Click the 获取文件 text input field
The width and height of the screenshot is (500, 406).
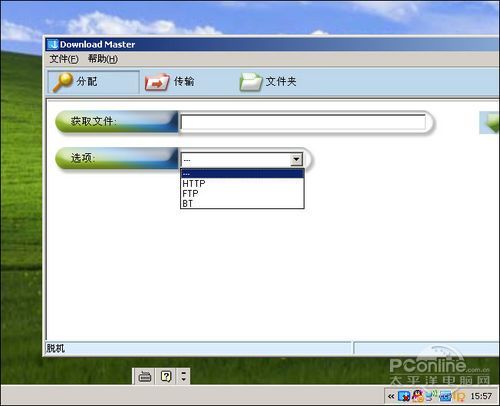pyautogui.click(x=303, y=122)
